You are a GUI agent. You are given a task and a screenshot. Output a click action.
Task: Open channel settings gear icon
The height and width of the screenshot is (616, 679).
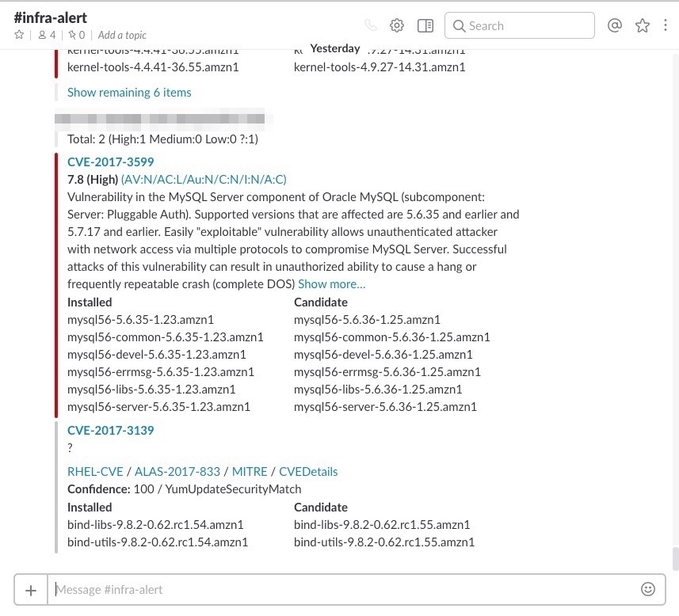(397, 25)
